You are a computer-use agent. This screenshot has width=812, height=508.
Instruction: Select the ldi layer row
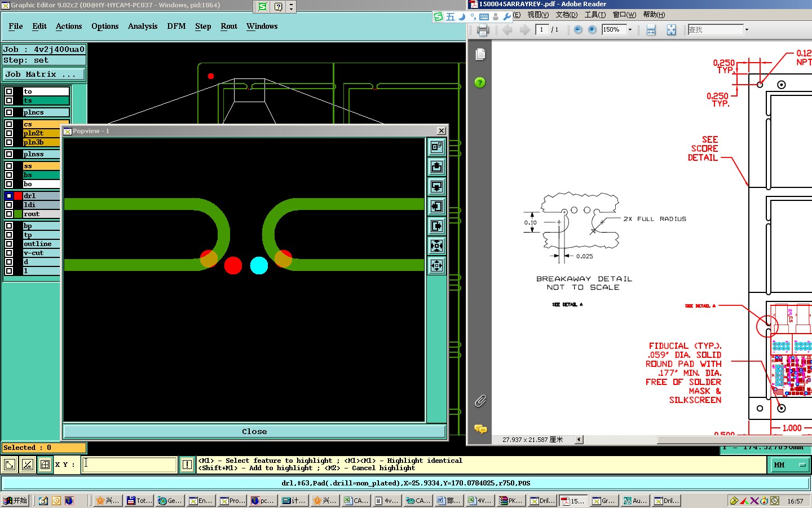click(41, 205)
